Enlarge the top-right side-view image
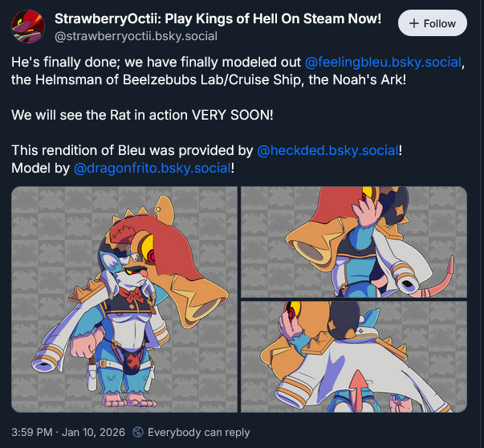The width and height of the screenshot is (484, 448). click(354, 242)
